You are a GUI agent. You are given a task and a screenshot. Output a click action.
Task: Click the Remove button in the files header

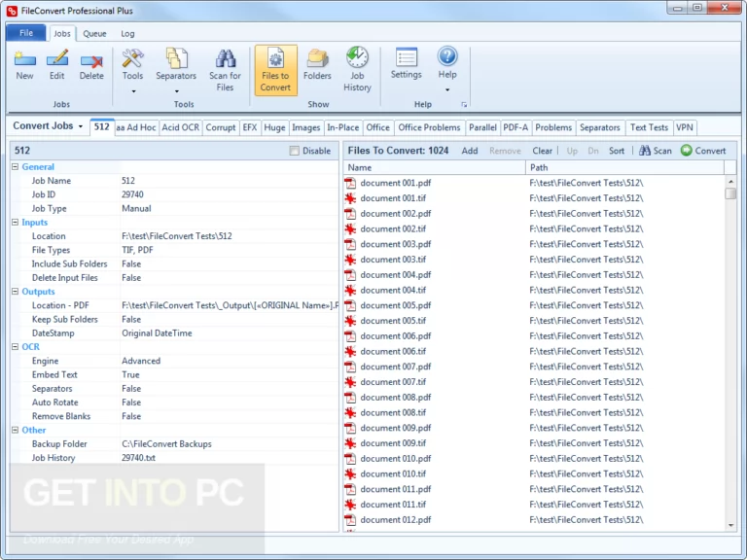[x=505, y=151]
